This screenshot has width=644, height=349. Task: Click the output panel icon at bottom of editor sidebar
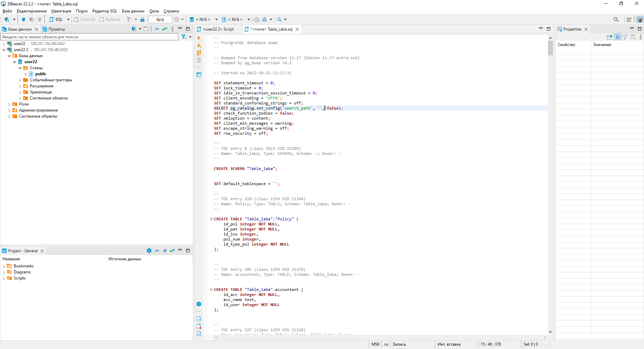pos(199,319)
